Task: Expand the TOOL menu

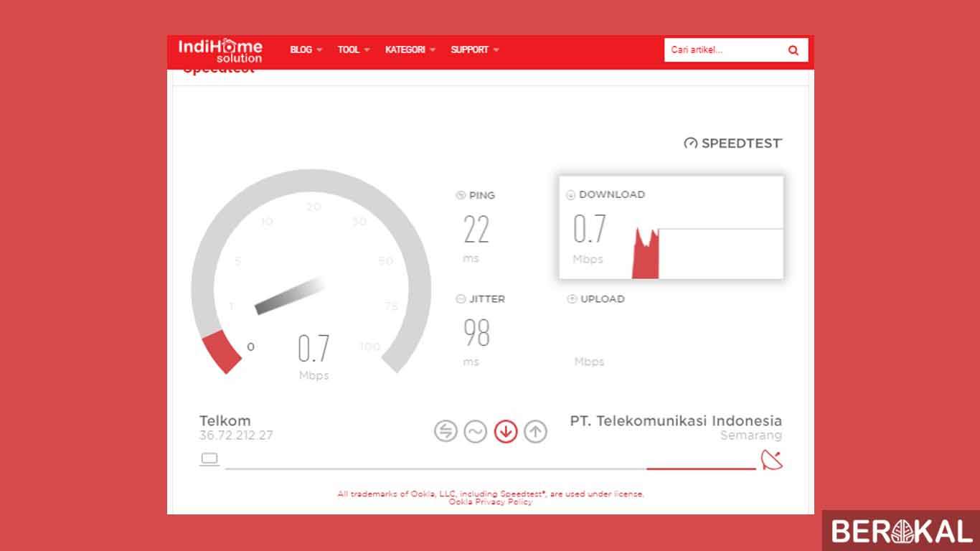Action: 354,50
